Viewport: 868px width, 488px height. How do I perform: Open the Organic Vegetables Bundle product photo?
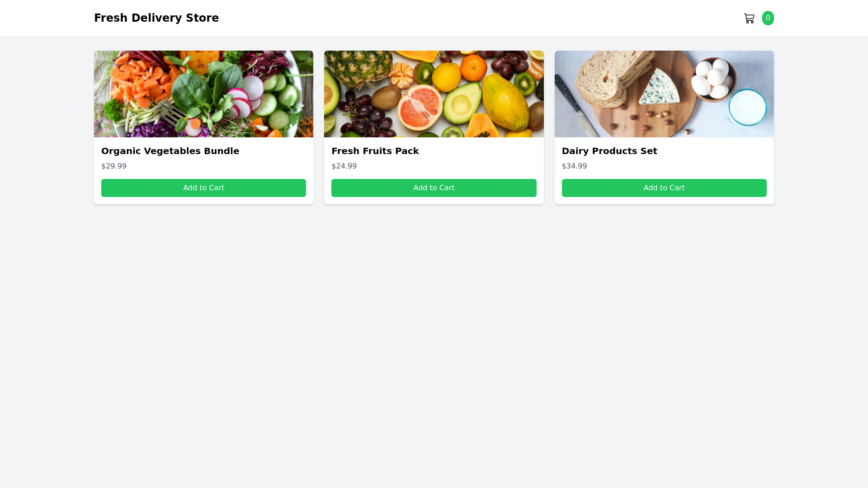pyautogui.click(x=203, y=94)
